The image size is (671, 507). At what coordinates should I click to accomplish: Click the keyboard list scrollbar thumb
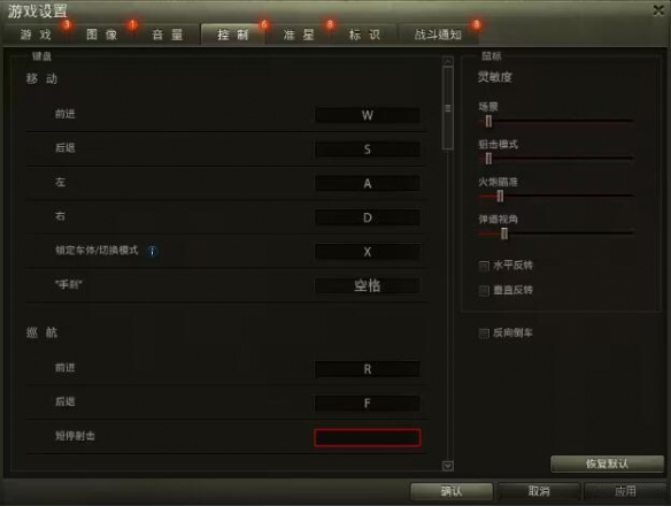coord(448,108)
